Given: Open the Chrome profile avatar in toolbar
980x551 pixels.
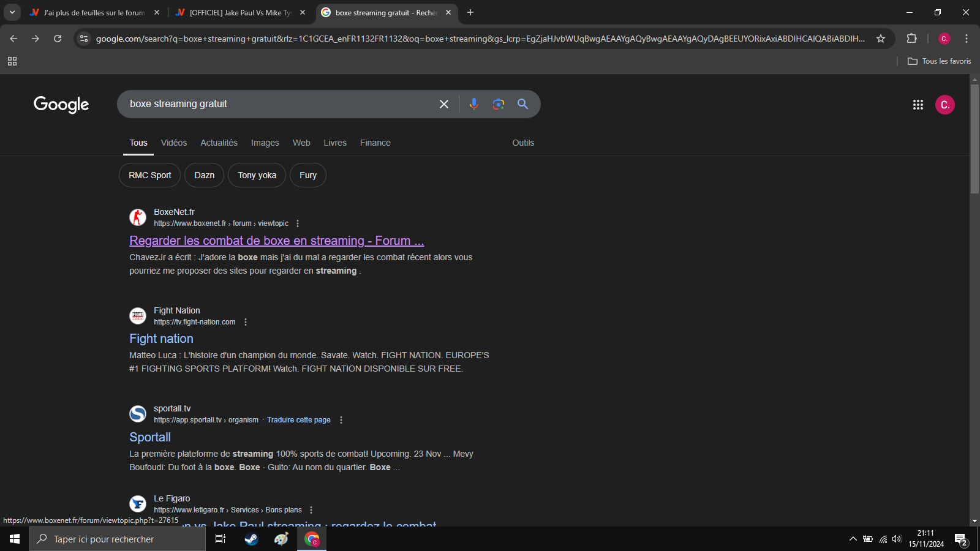Looking at the screenshot, I should (944, 39).
